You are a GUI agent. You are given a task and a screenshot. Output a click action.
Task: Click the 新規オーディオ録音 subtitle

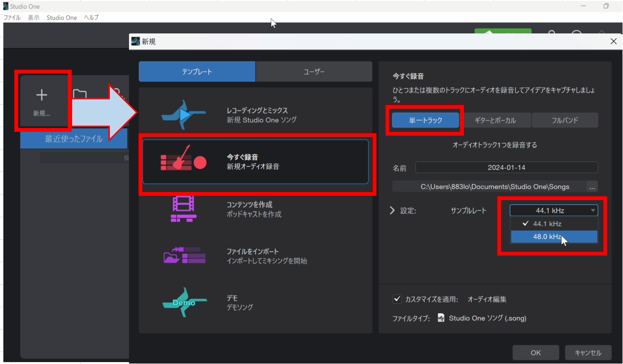click(x=253, y=167)
